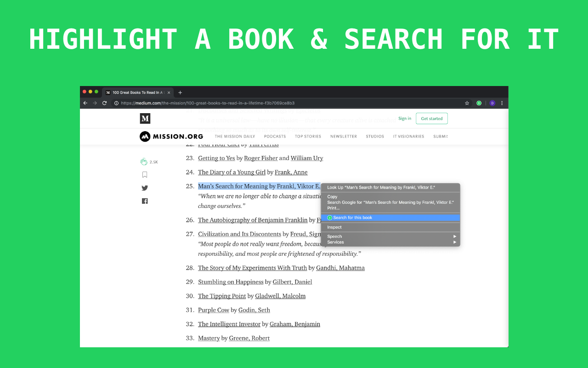
Task: Choose Search Google for in context menu
Action: (x=390, y=202)
